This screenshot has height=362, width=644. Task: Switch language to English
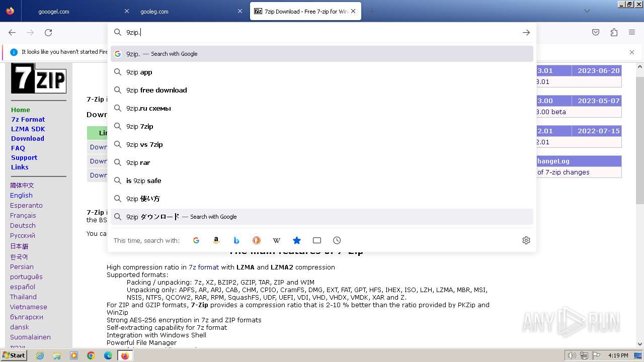[21, 195]
